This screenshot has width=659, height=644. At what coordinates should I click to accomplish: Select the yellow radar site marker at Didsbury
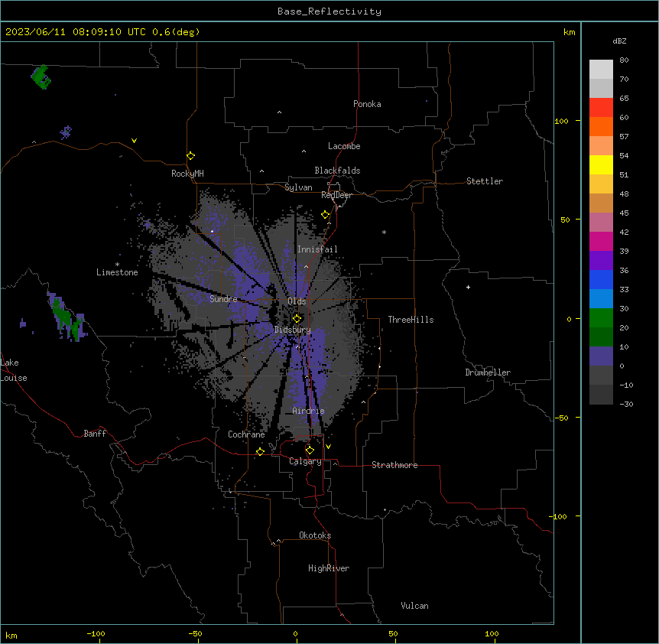click(297, 318)
